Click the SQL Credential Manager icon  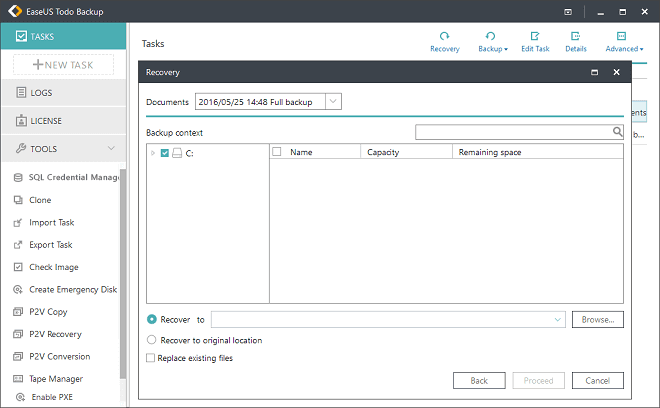(x=18, y=177)
